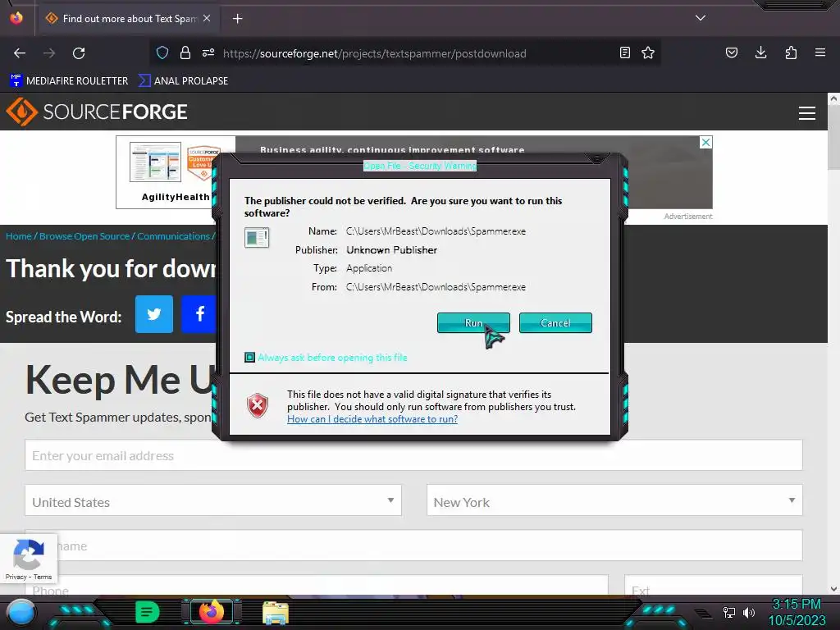Open File Explorer from taskbar
Viewport: 840px width, 630px height.
pos(276,613)
